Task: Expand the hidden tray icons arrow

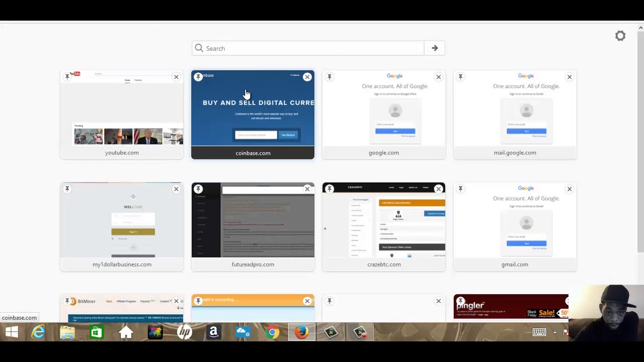Action: 555,332
